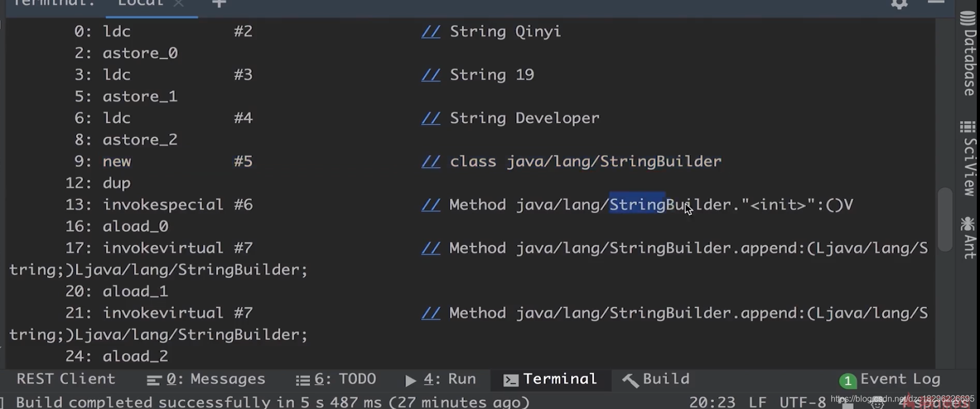Click the TODO list icon
The width and height of the screenshot is (980, 409).
[303, 381]
